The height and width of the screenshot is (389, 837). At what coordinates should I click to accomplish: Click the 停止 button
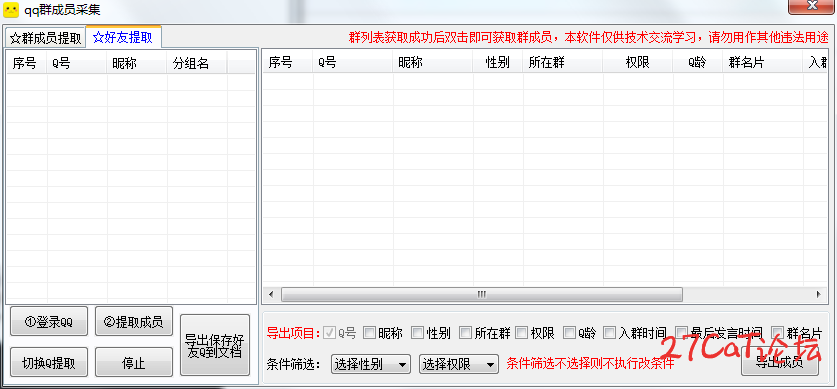(133, 363)
